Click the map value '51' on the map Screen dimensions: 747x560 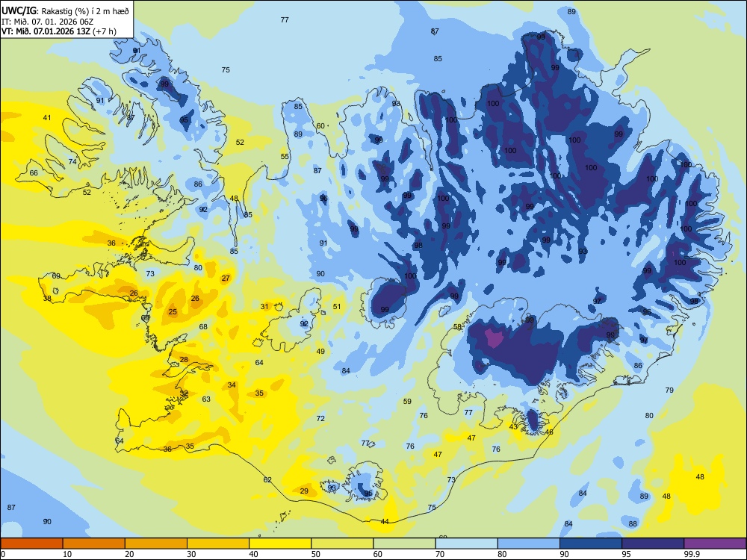(x=337, y=307)
